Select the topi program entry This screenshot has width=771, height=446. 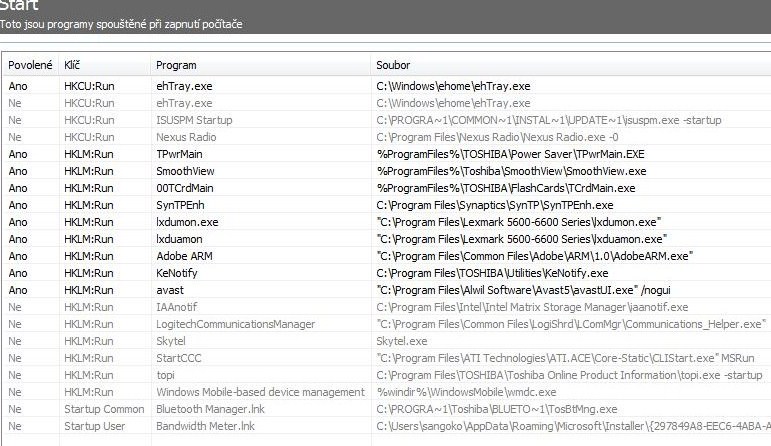[x=166, y=375]
